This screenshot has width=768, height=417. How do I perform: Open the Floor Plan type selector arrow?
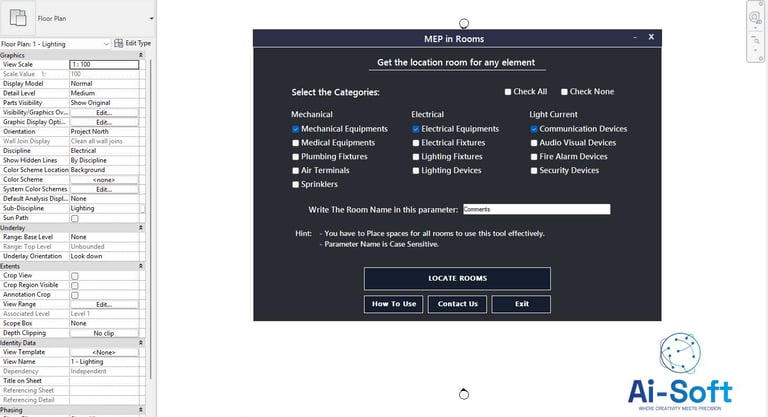151,19
